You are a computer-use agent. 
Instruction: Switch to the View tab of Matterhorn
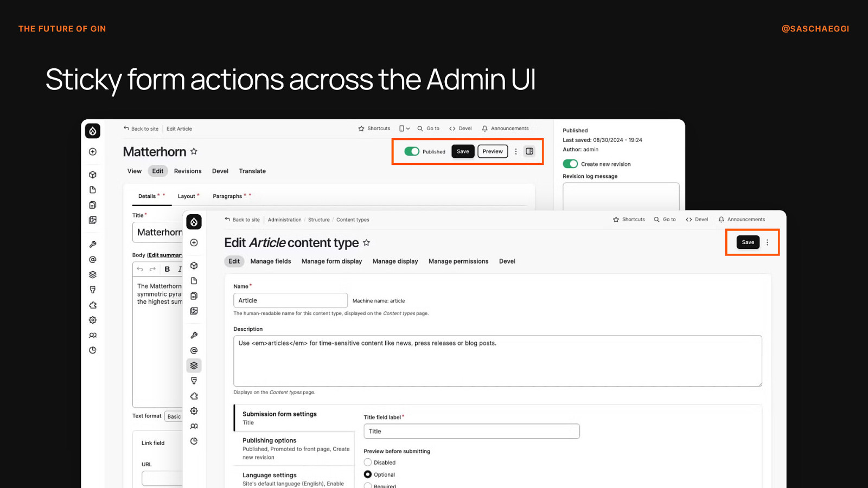pos(135,171)
